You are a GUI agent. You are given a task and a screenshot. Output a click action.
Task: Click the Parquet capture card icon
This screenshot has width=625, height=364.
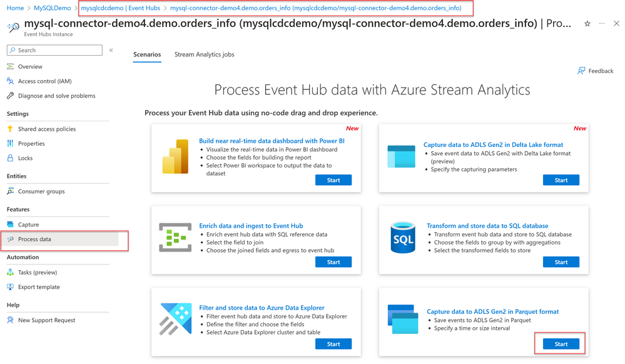403,319
